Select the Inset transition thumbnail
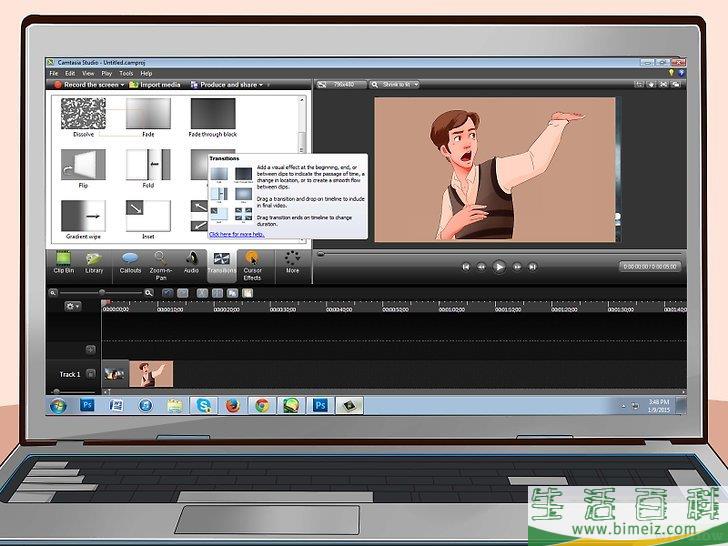This screenshot has width=728, height=546. click(148, 215)
